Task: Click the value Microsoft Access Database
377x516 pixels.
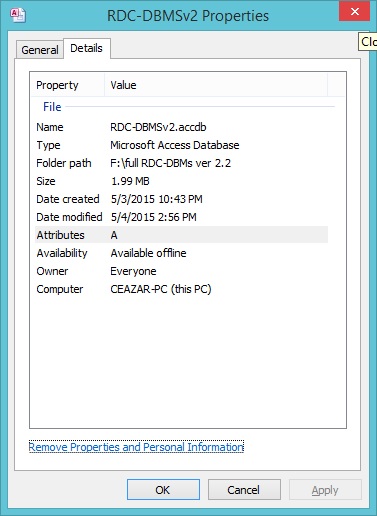Action: point(175,145)
